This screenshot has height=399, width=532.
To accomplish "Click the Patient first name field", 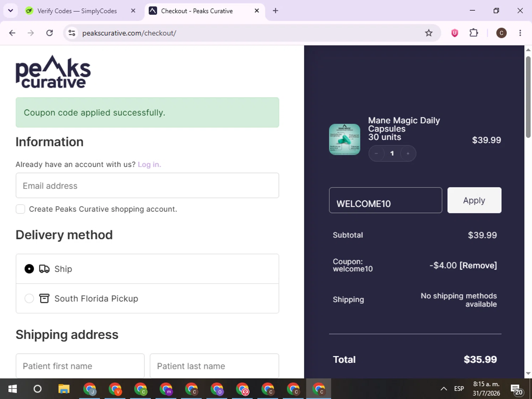I will pyautogui.click(x=80, y=366).
